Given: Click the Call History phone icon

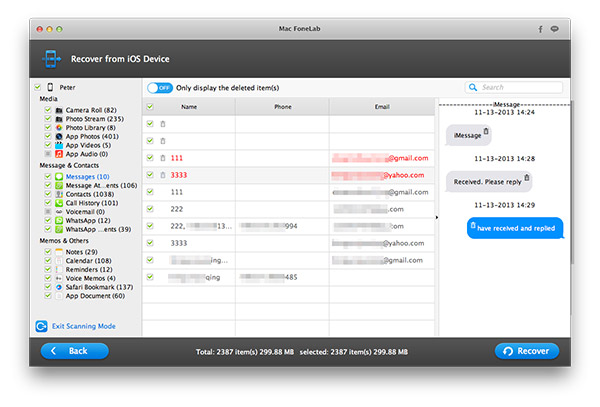Looking at the screenshot, I should [x=58, y=202].
